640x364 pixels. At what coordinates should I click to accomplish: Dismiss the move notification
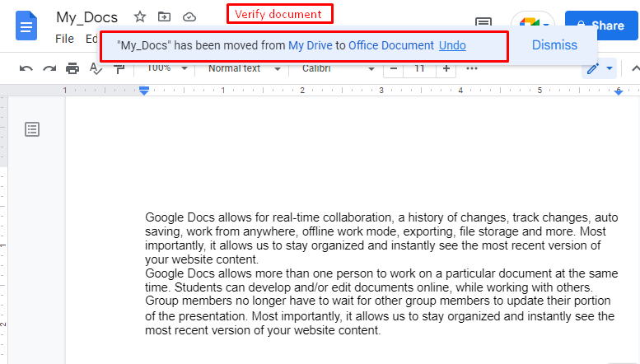click(x=554, y=45)
